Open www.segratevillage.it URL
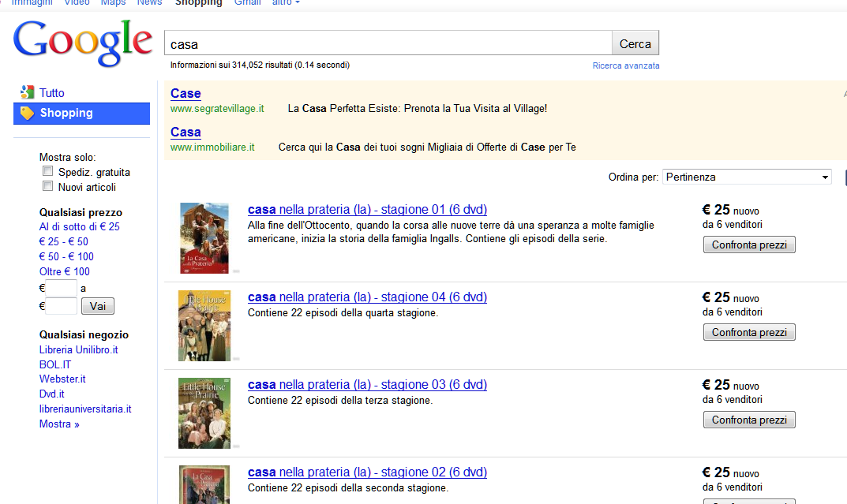The image size is (847, 504). coord(217,109)
